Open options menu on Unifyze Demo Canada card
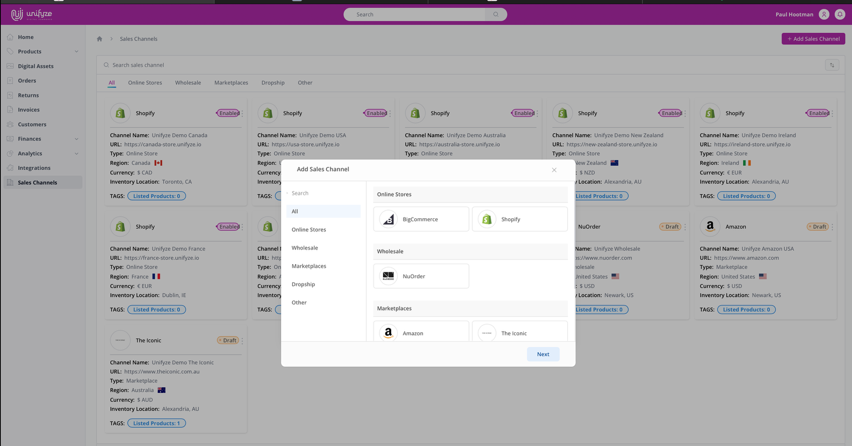852x446 pixels. point(242,114)
